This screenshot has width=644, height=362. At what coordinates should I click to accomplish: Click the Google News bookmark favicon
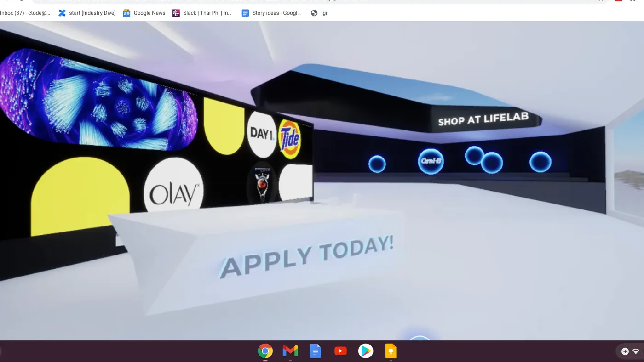click(x=126, y=13)
